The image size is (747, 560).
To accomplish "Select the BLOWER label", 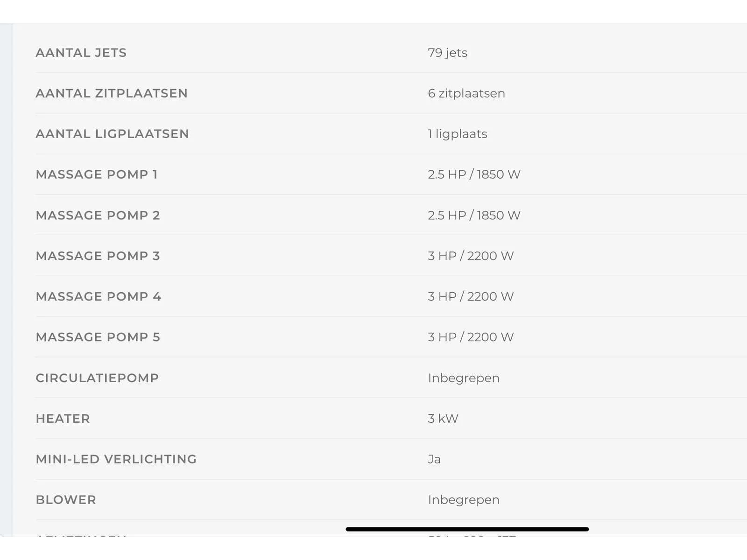I will coord(66,500).
